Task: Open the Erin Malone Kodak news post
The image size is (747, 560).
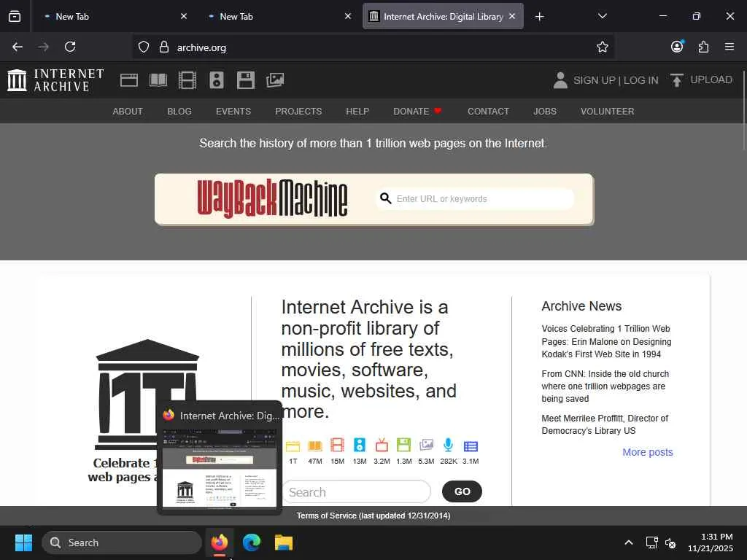Action: click(606, 341)
